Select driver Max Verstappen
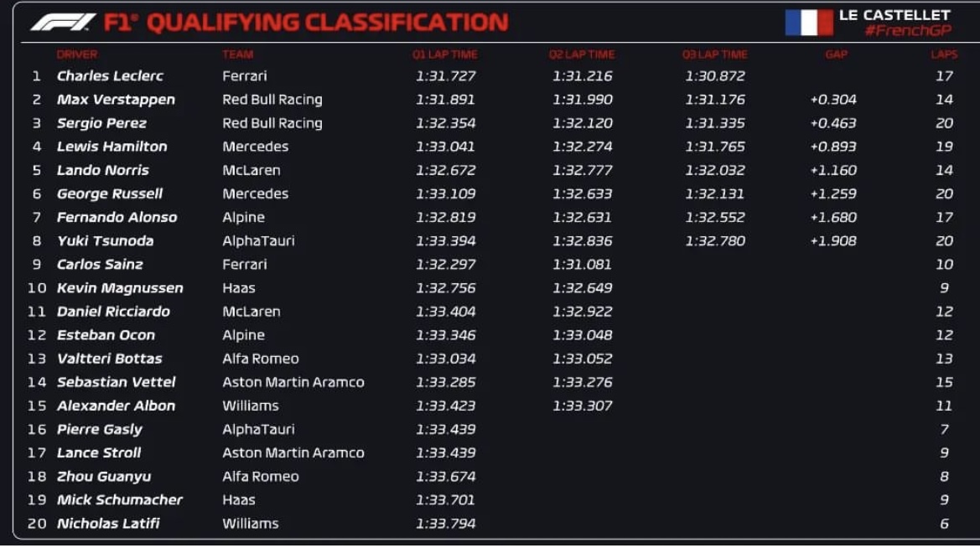This screenshot has width=980, height=548. tap(116, 100)
